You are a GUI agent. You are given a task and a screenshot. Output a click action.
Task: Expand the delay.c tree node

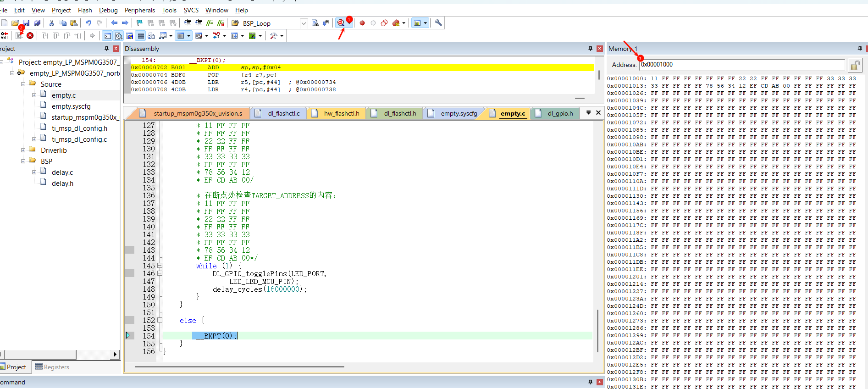pyautogui.click(x=34, y=172)
